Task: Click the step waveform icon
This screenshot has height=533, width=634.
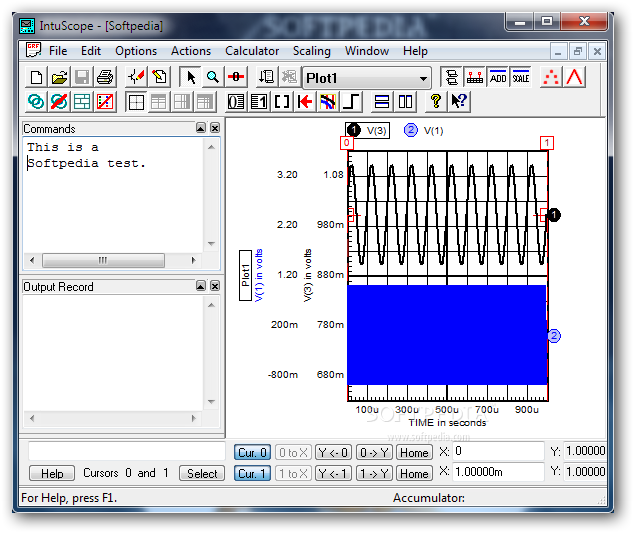Action: (351, 102)
